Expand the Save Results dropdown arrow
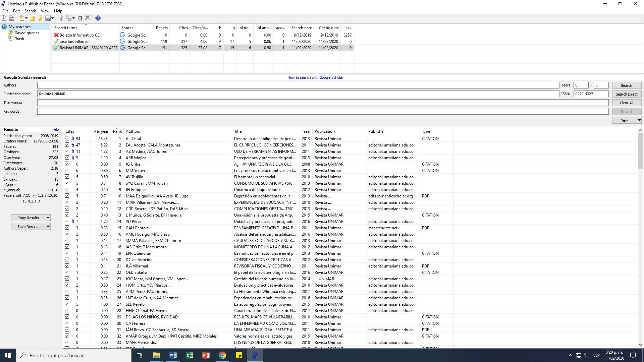This screenshot has width=644, height=362. [x=48, y=227]
